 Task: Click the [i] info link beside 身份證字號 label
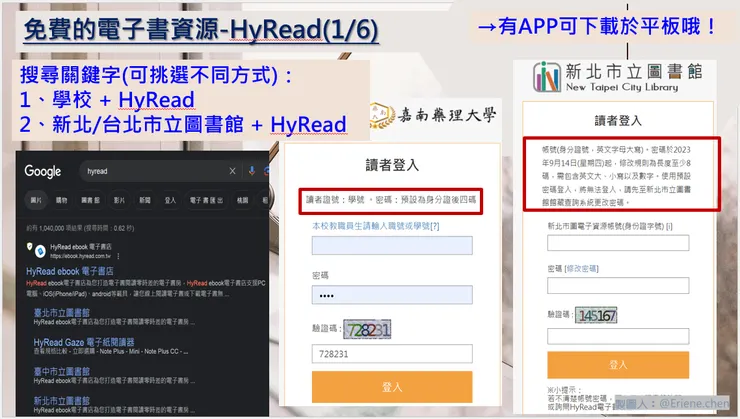[669, 226]
